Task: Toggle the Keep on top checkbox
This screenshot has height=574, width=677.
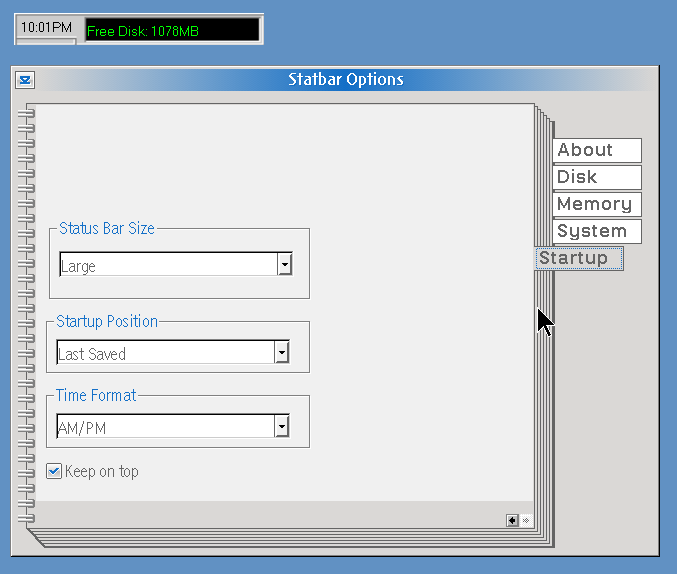Action: (54, 471)
